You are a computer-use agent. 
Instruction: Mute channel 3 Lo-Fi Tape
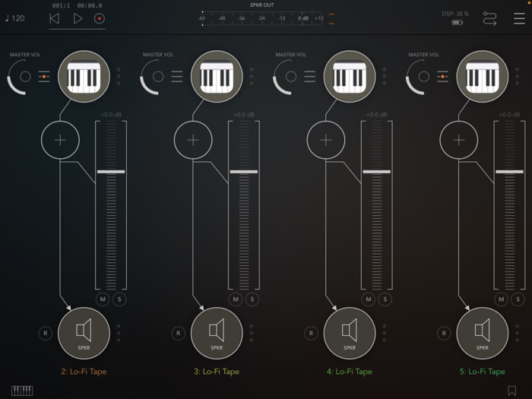236,299
